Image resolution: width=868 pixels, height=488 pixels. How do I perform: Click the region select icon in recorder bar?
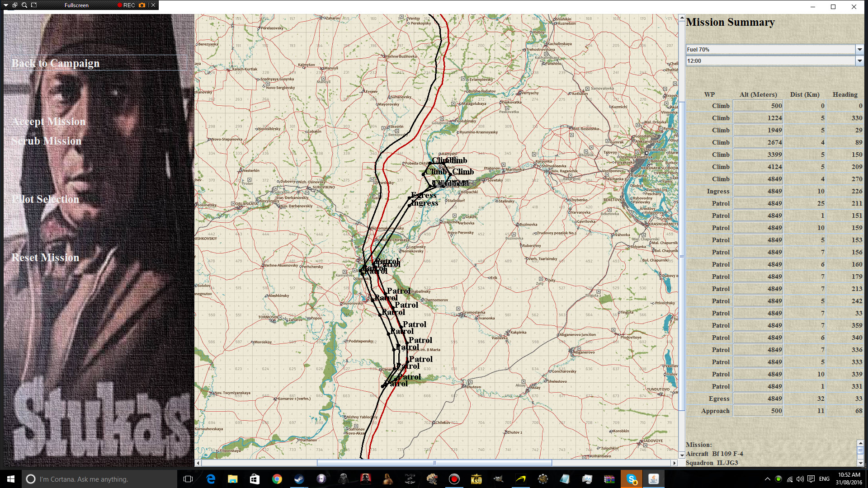[x=34, y=5]
